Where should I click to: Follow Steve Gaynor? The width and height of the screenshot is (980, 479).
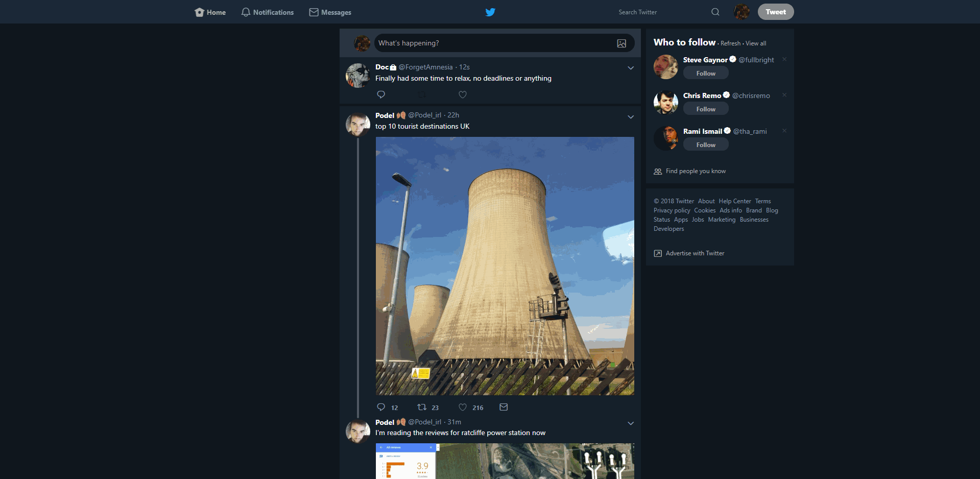pyautogui.click(x=706, y=74)
